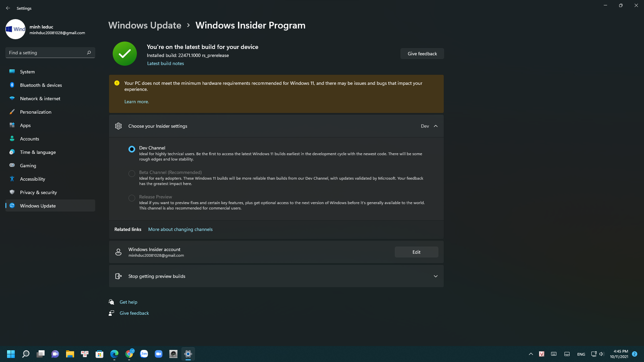Click Learn more in hardware warning
644x362 pixels.
(x=137, y=102)
